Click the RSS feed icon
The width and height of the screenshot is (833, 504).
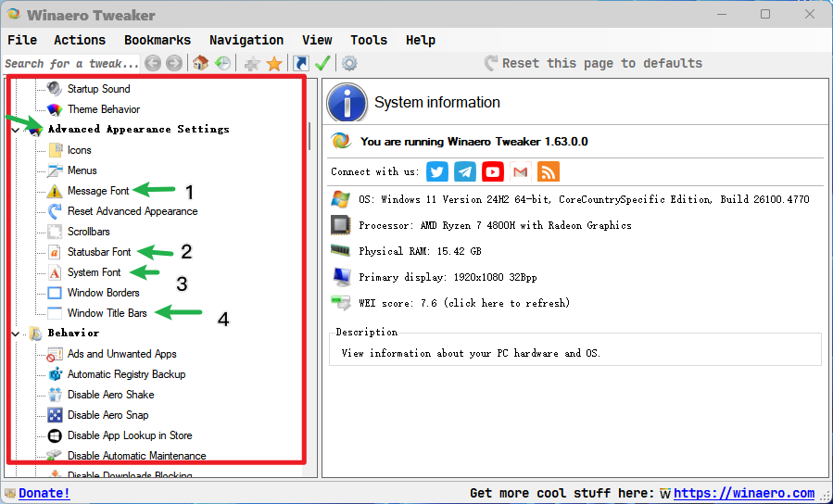[549, 171]
